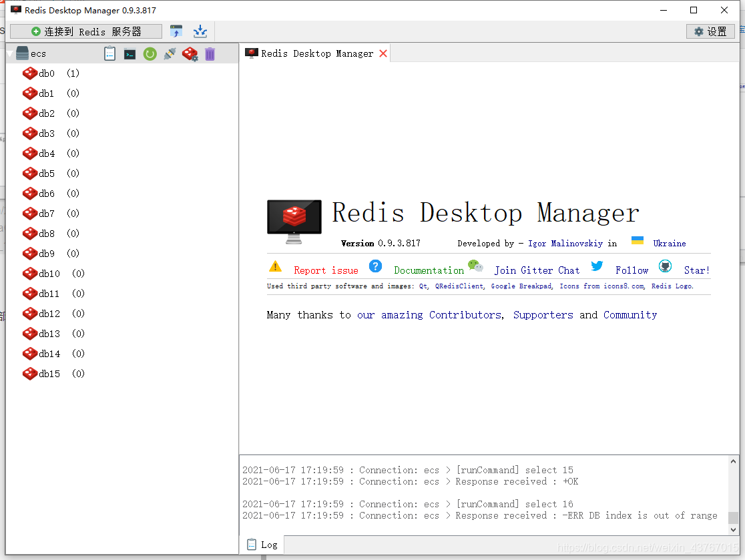Open the Settings button
The width and height of the screenshot is (745, 560).
point(710,31)
